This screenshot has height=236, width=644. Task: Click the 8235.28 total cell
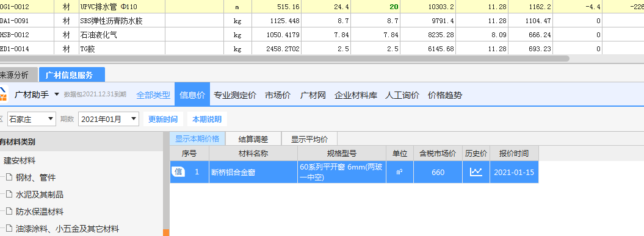pos(428,35)
